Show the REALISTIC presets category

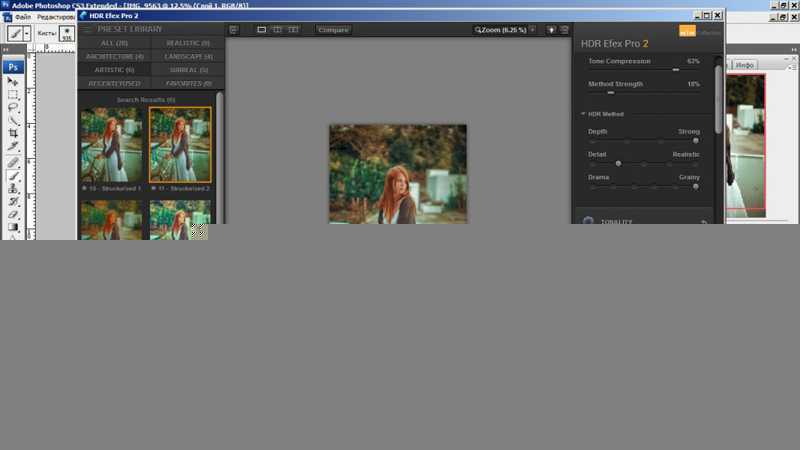click(x=187, y=43)
